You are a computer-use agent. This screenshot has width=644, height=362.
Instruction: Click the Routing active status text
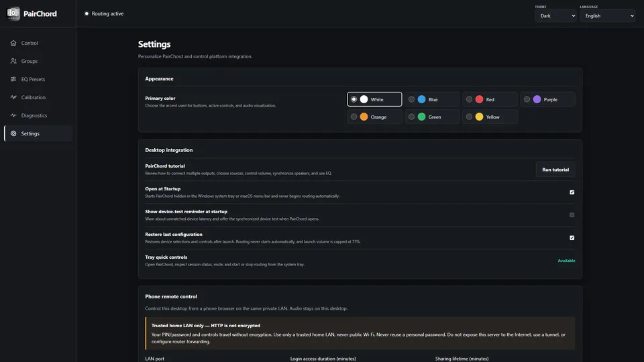click(107, 13)
